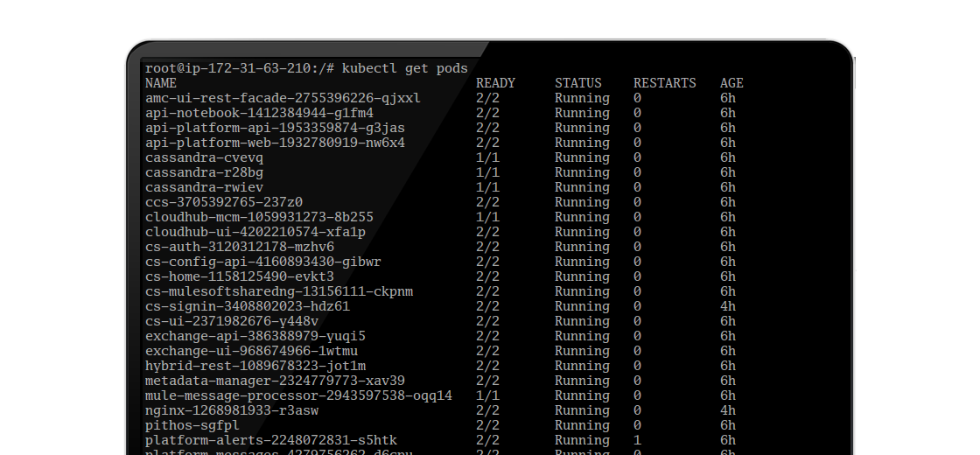Select pod cs-signin-3408802023-hdz61
The width and height of the screenshot is (980, 455).
click(x=248, y=306)
